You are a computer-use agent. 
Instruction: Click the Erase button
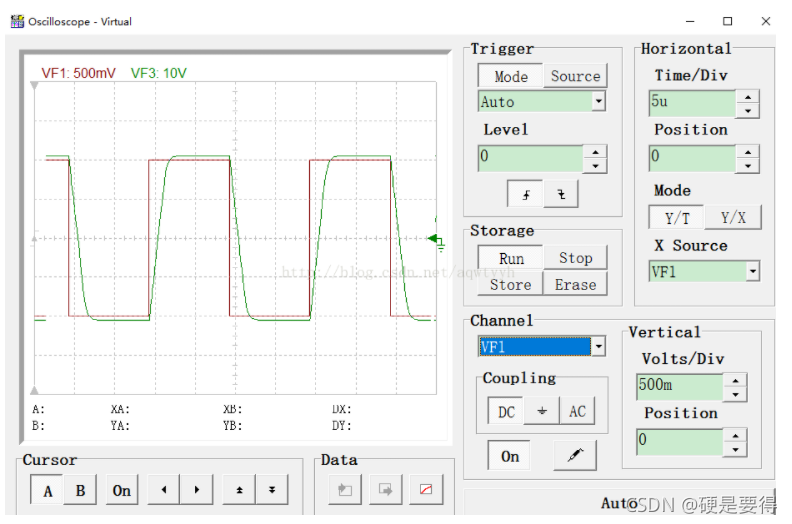[x=575, y=284]
